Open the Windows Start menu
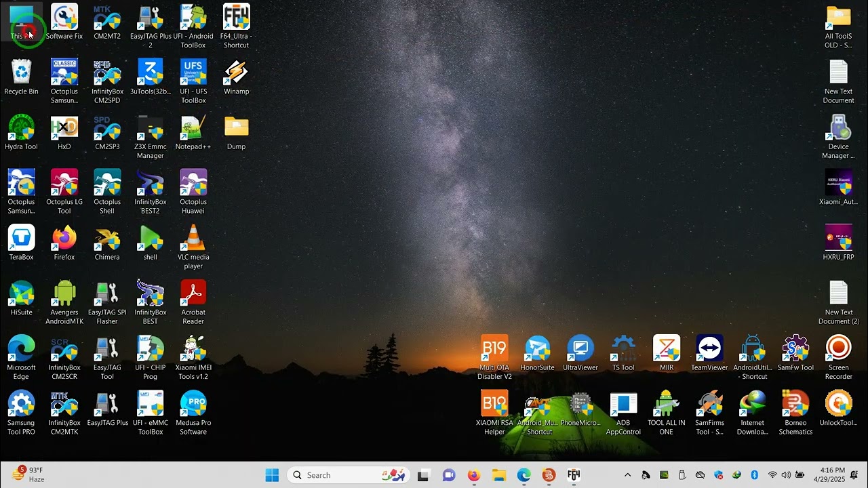 tap(272, 475)
